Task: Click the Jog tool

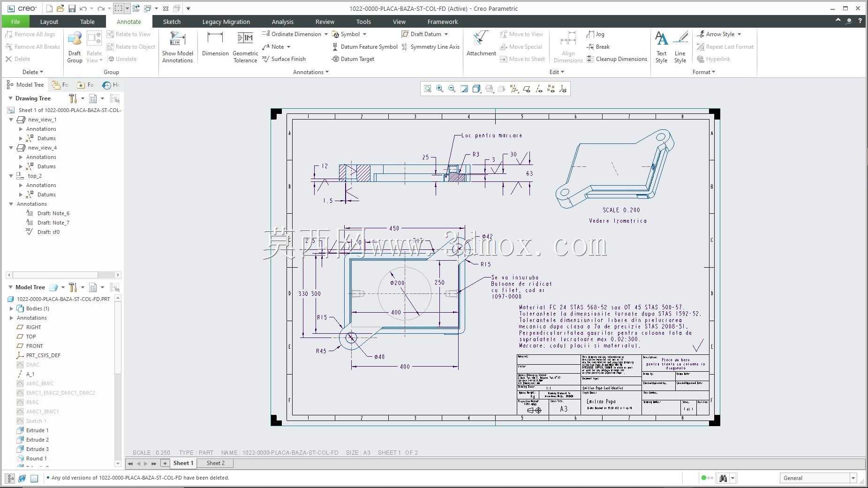Action: click(x=596, y=34)
